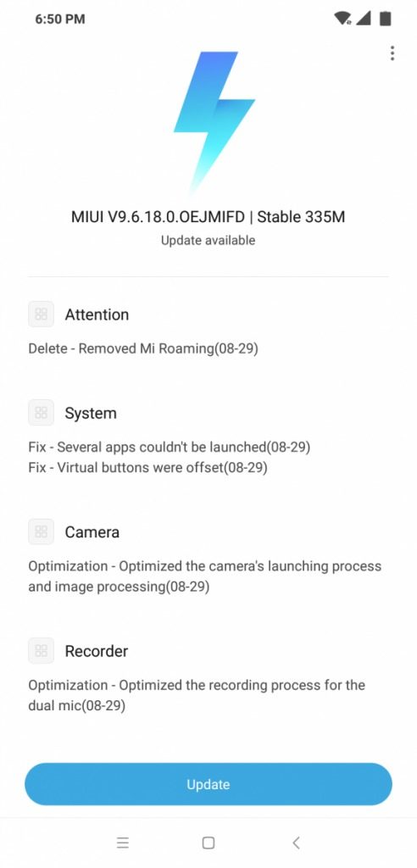Tap the battery status icon
This screenshot has width=417, height=868.
(x=386, y=19)
